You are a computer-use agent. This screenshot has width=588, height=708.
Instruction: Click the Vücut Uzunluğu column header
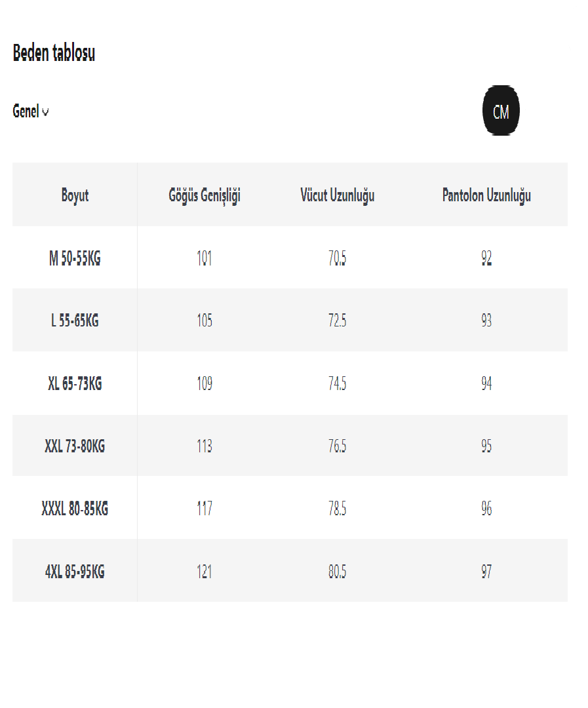coord(338,195)
